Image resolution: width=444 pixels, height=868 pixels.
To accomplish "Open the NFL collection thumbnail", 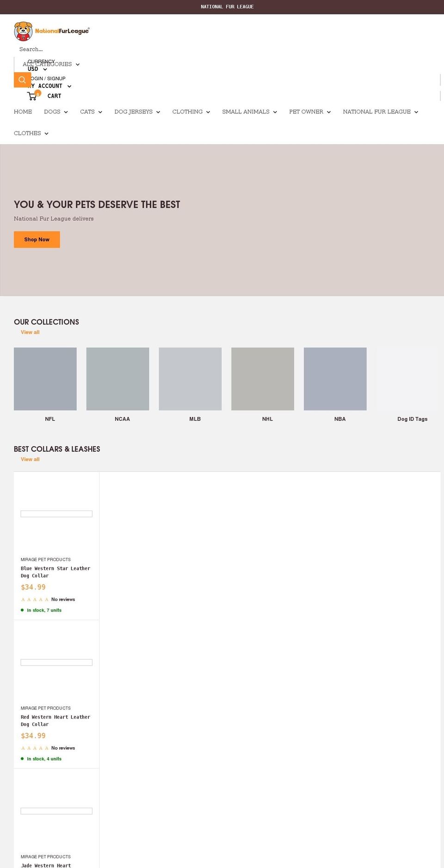I will click(x=45, y=379).
